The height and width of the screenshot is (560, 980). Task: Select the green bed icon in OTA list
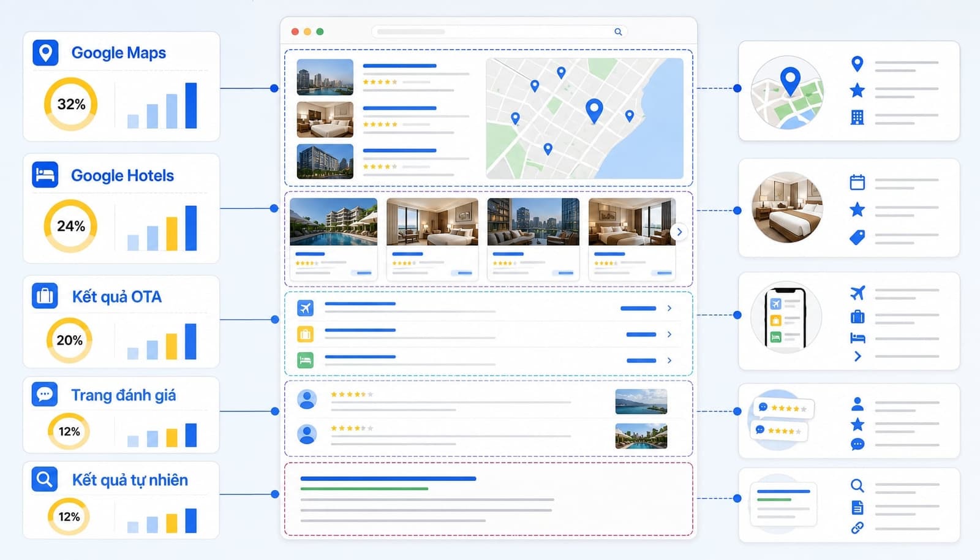[x=305, y=360]
